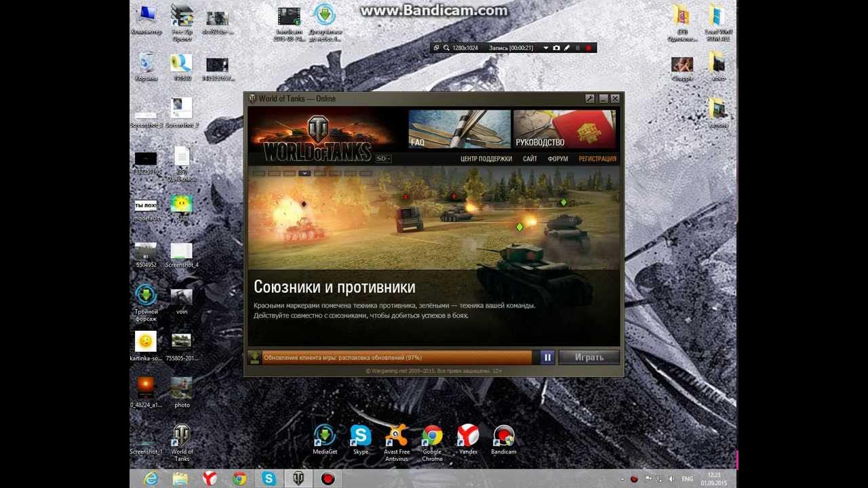Open the photo image on desktop
This screenshot has height=488, width=868.
[x=182, y=393]
